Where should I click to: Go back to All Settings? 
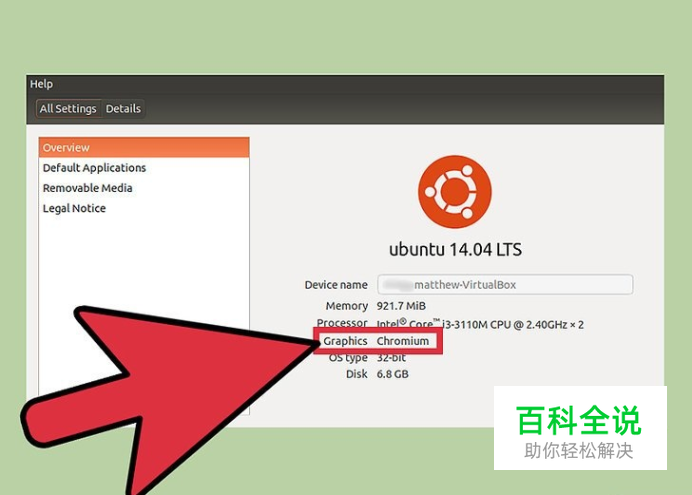click(x=68, y=109)
